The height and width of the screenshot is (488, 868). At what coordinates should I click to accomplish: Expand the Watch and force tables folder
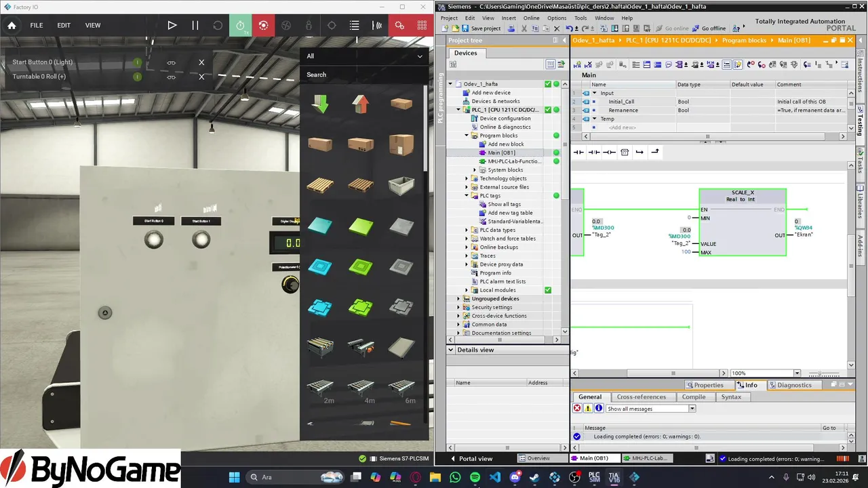click(x=467, y=239)
